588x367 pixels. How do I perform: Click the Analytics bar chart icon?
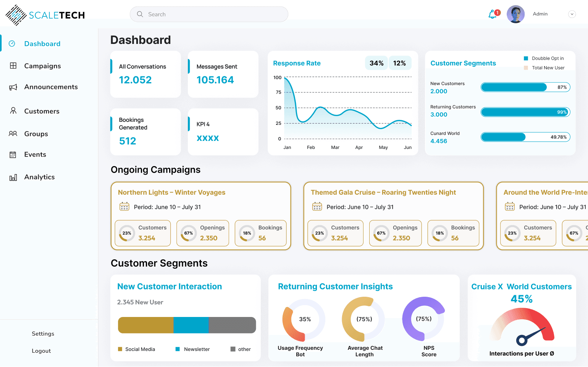pos(13,177)
